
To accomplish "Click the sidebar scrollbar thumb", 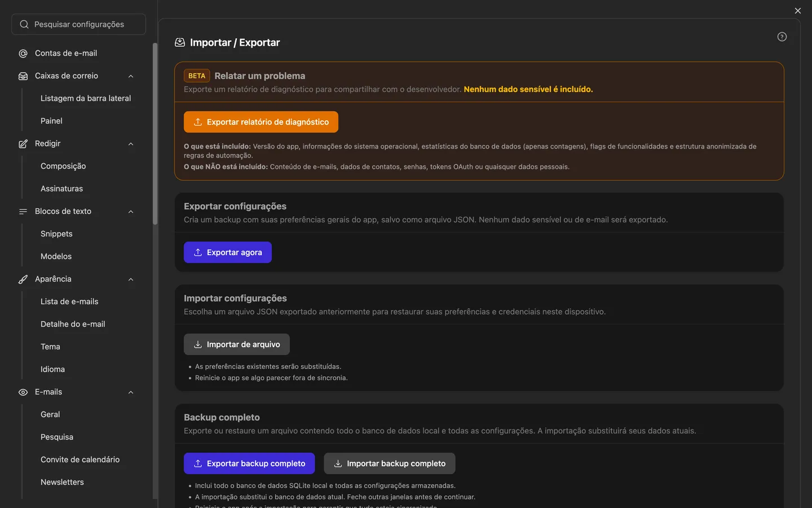I will (155, 134).
